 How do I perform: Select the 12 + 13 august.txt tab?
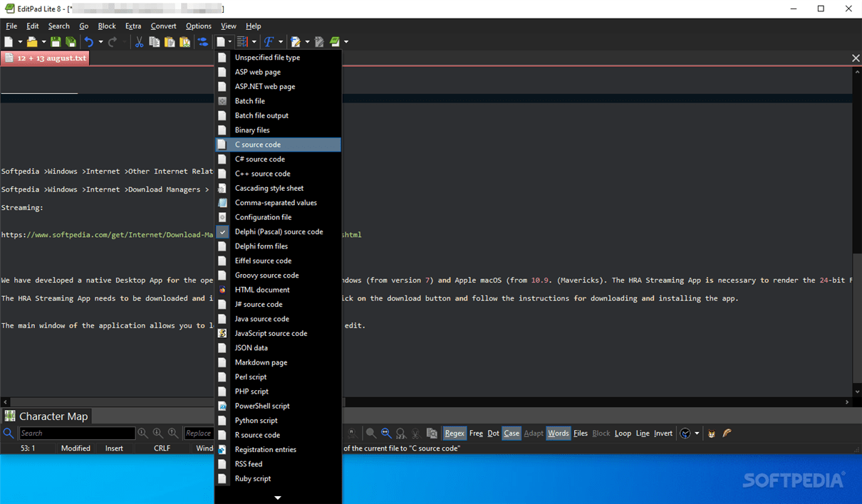[45, 58]
